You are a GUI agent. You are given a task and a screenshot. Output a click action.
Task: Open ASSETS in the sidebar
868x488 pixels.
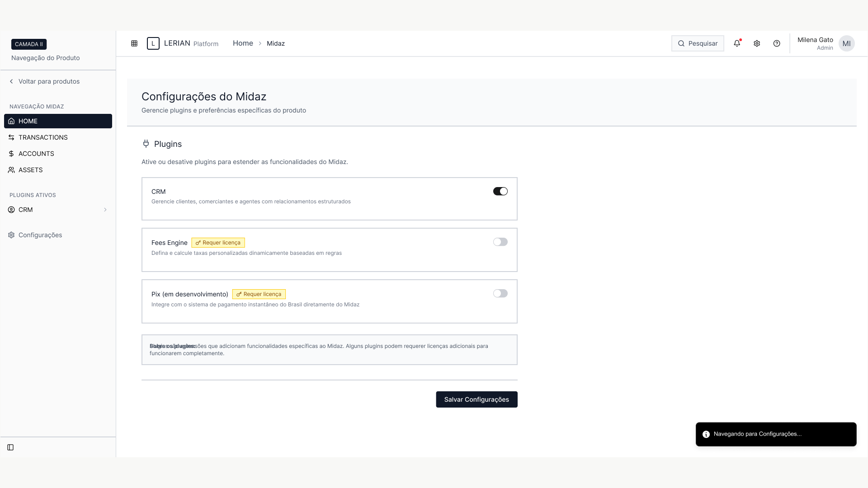[58, 170]
